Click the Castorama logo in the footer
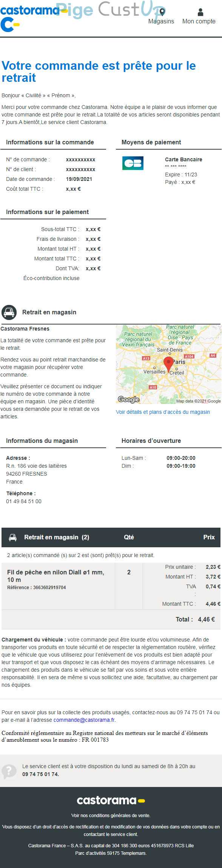222x868 pixels. (111, 801)
